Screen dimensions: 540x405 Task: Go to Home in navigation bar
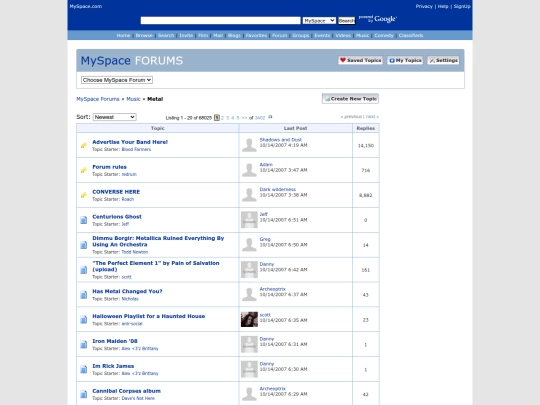[x=123, y=35]
